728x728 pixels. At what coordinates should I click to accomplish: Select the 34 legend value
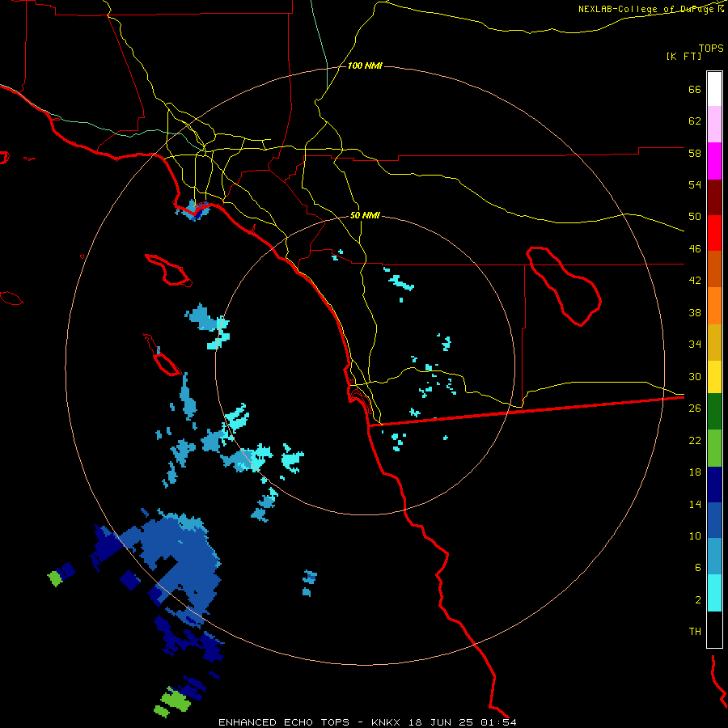pos(695,344)
